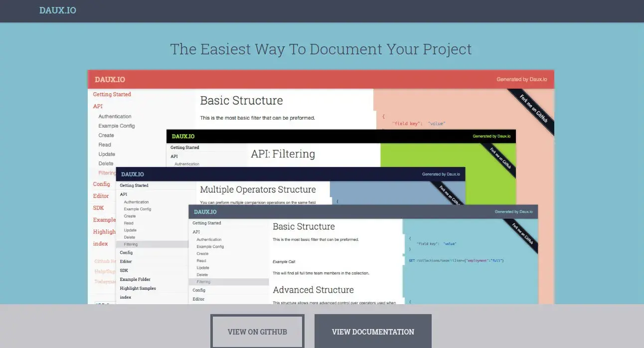The height and width of the screenshot is (348, 644).
Task: Click 'Generated by Daux.io' in the black green-theme header
Action: [x=491, y=136]
